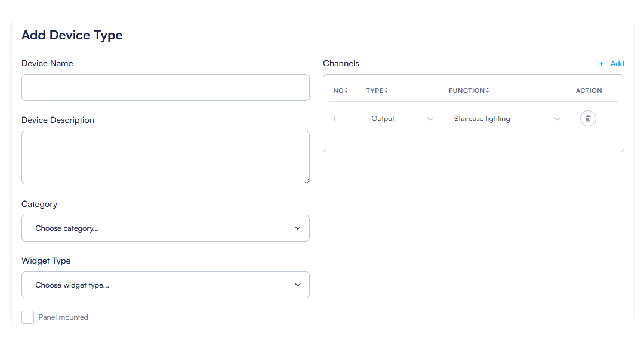Sort channels by the NO column

[340, 91]
